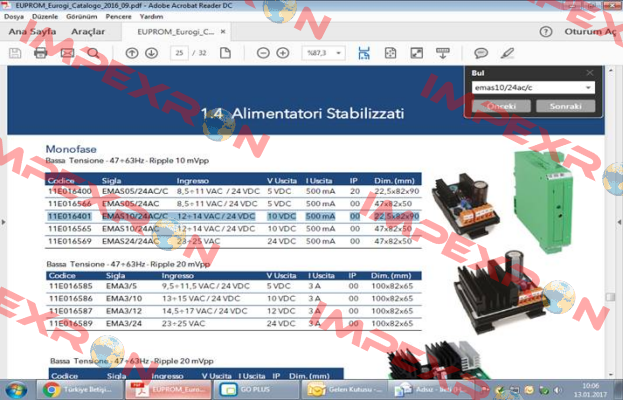Click the page number field showing 25
This screenshot has height=400, width=623.
[x=179, y=53]
